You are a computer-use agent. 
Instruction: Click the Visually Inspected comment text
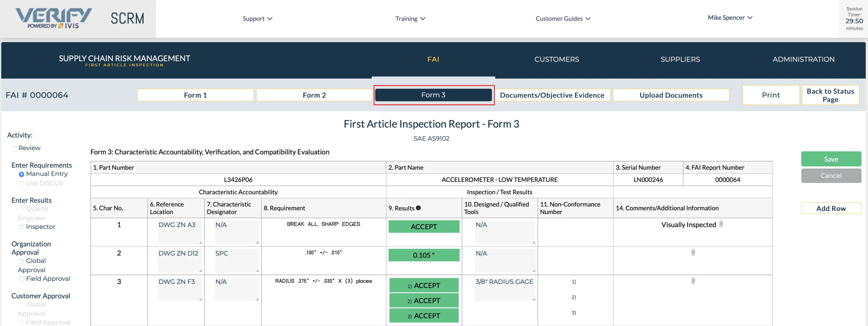688,225
